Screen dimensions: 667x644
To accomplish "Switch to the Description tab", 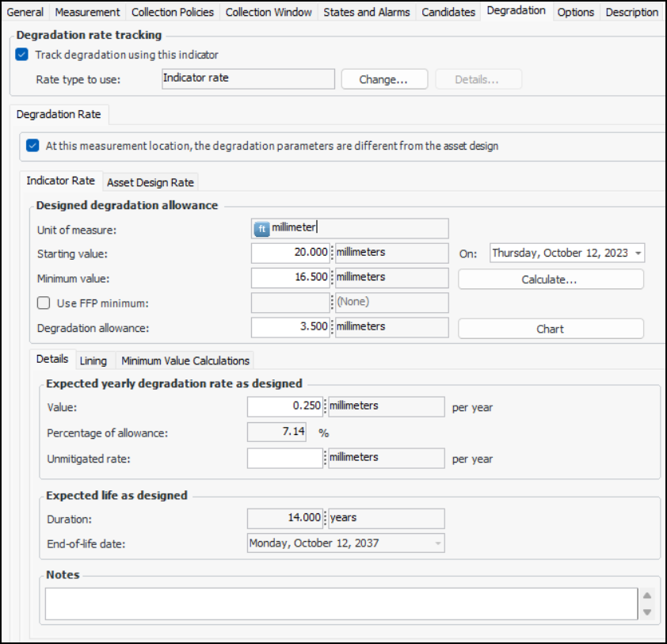I will tap(631, 12).
